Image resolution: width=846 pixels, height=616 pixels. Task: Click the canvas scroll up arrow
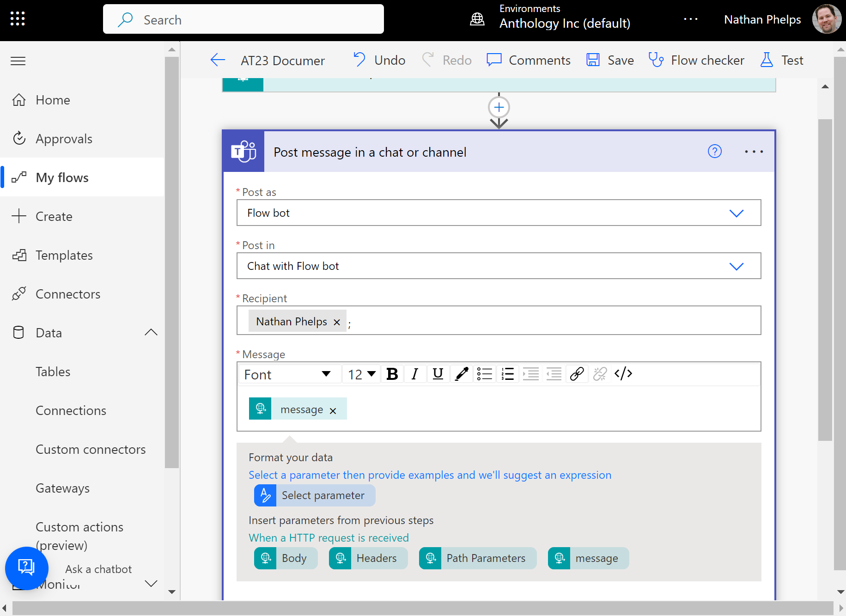click(x=825, y=86)
